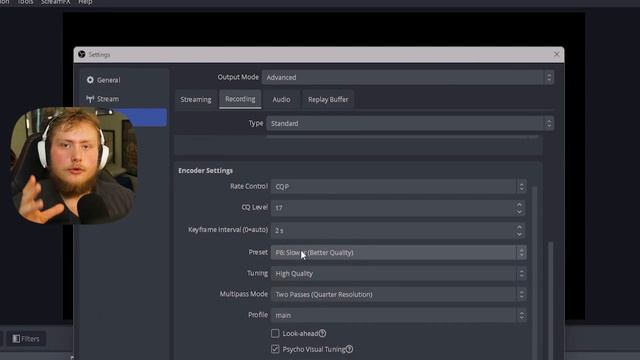Image resolution: width=640 pixels, height=360 pixels.
Task: Open the Type dropdown set to Standard
Action: coord(410,123)
